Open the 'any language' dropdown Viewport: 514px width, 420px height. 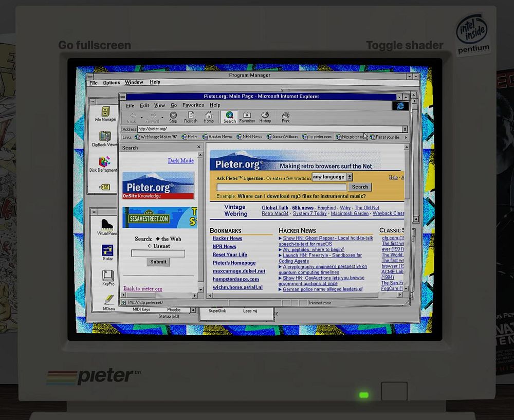pyautogui.click(x=332, y=177)
